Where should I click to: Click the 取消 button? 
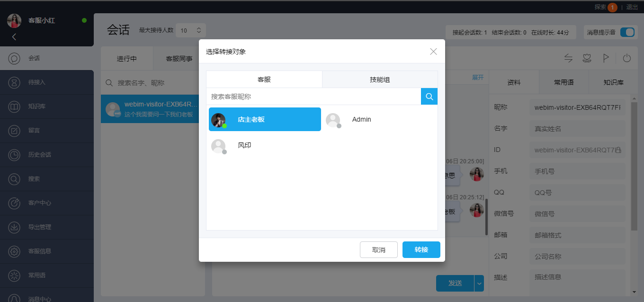379,249
